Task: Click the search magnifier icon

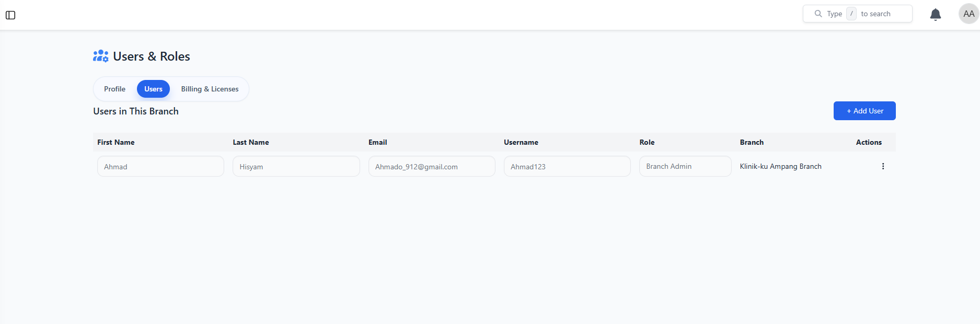Action: tap(818, 14)
